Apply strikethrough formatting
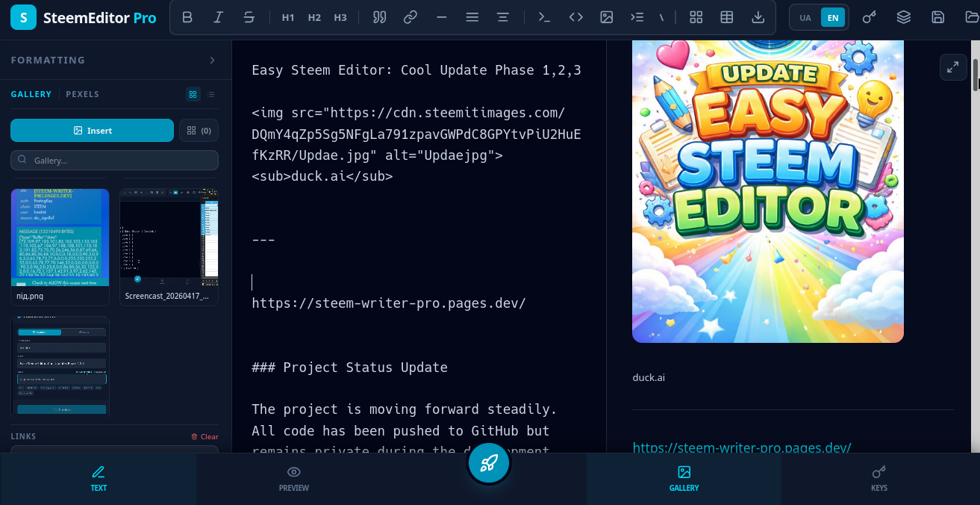 (x=249, y=17)
